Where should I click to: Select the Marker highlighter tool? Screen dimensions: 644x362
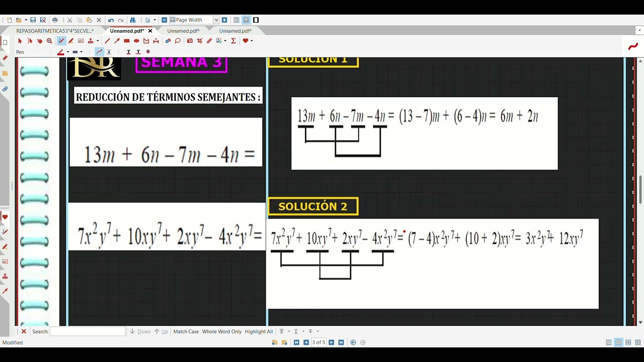tap(71, 41)
